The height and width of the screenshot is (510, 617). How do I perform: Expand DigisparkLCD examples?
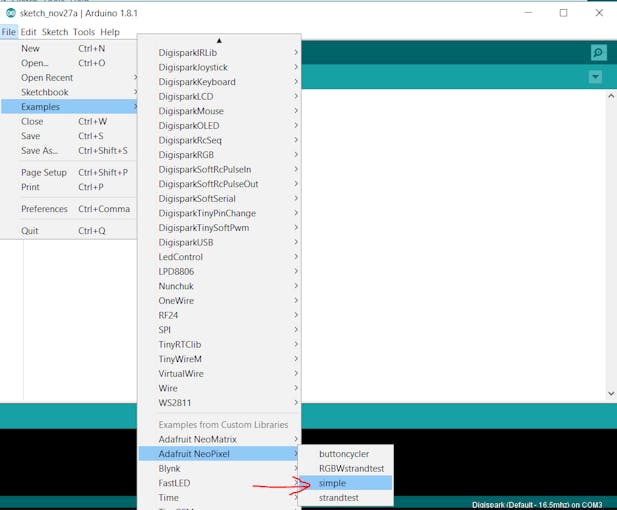pos(219,96)
